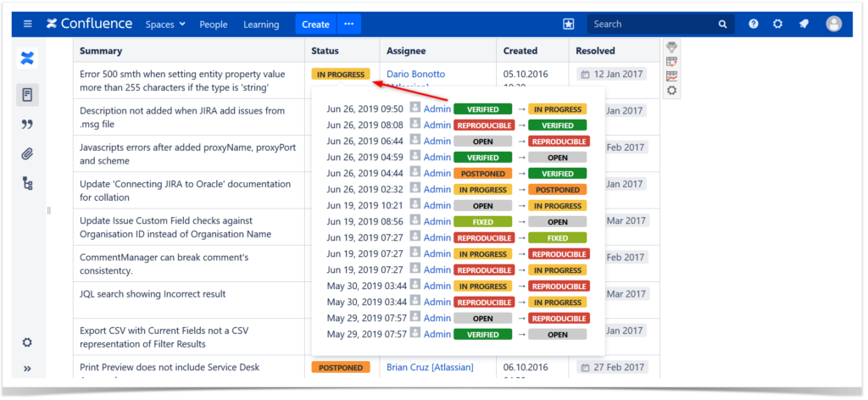Open the table toolbar settings gear
This screenshot has height=400, width=868.
671,90
